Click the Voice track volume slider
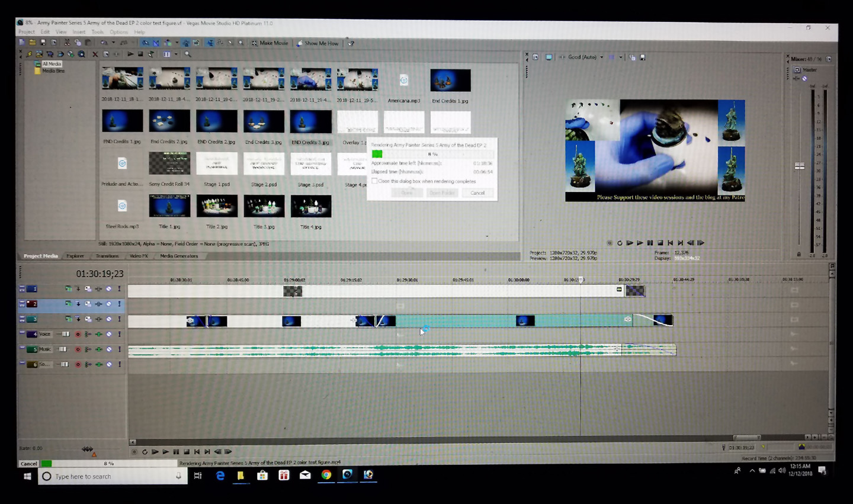Viewport: 853px width, 504px height. (x=66, y=334)
